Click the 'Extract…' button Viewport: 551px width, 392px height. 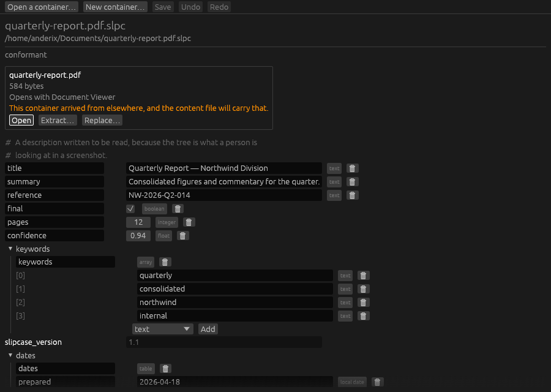click(x=58, y=120)
